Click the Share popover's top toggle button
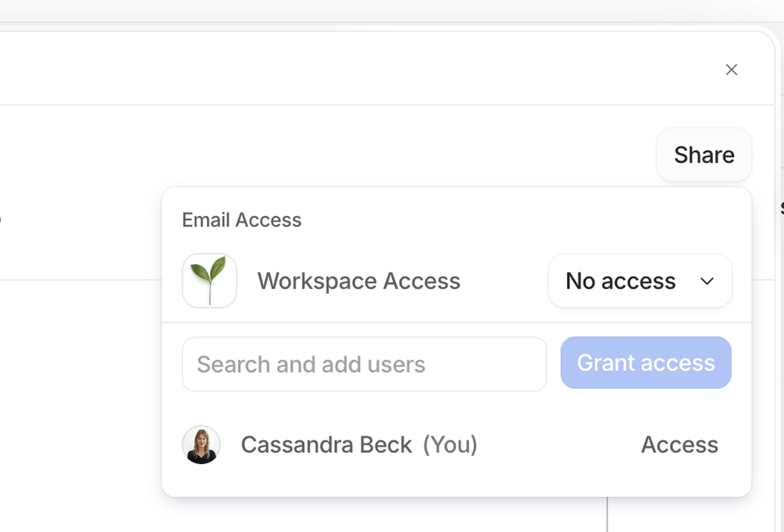The height and width of the screenshot is (532, 784). 704,155
